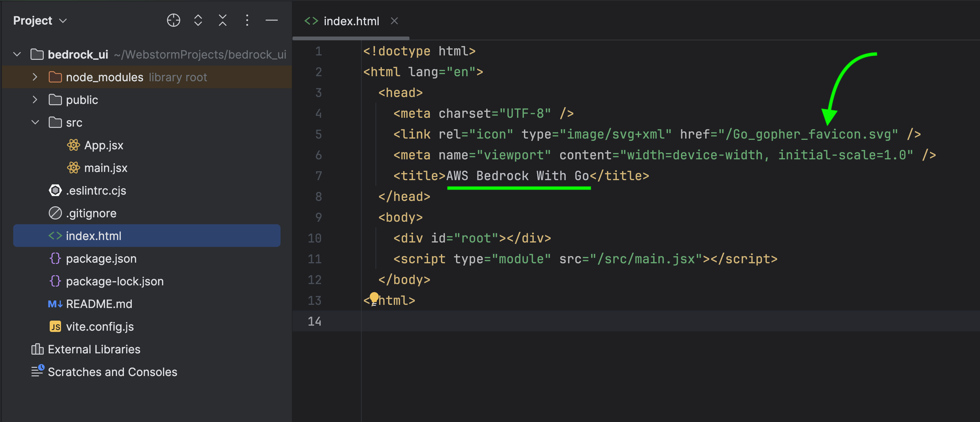The width and height of the screenshot is (980, 422).
Task: Collapse the src folder
Action: click(x=35, y=123)
